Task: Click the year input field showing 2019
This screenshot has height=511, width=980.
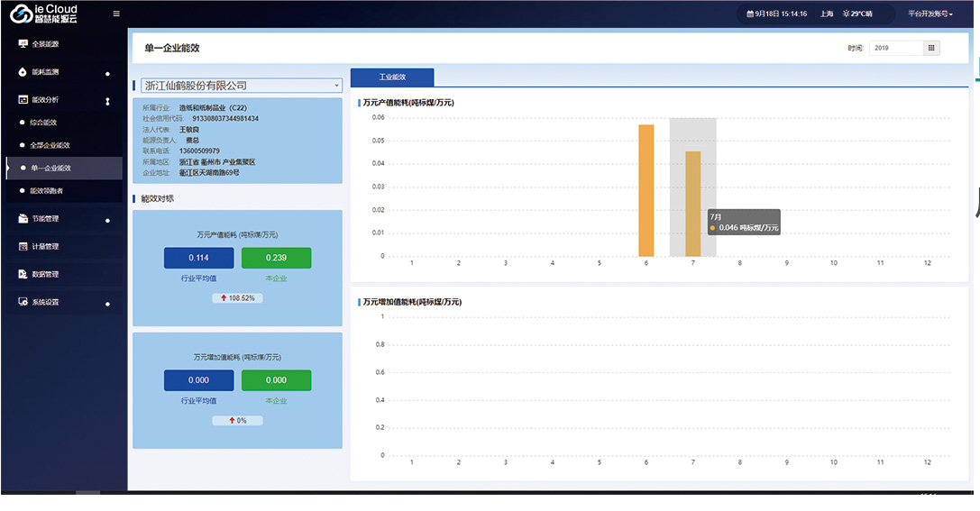Action: 894,48
